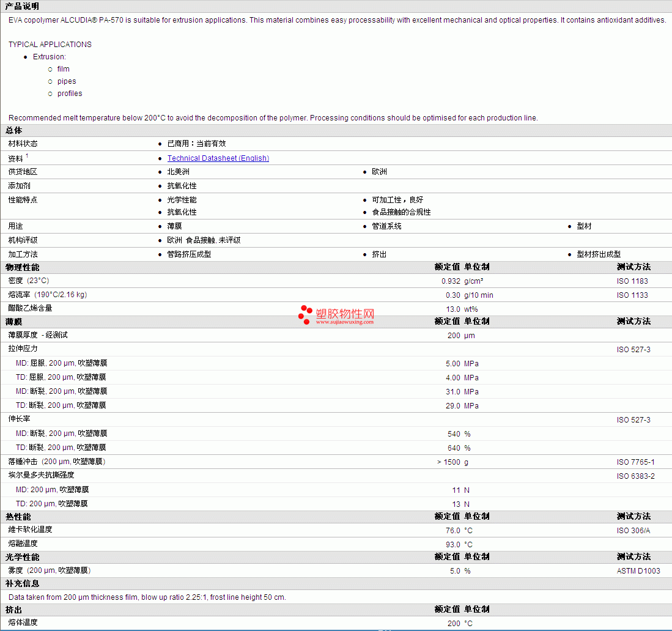Click the 13.0 wt% value

[462, 309]
